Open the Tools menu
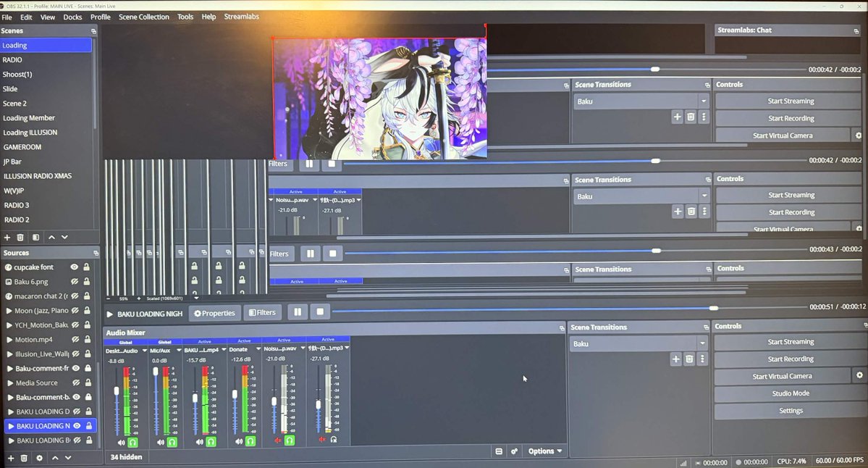Image resolution: width=868 pixels, height=468 pixels. click(x=185, y=16)
